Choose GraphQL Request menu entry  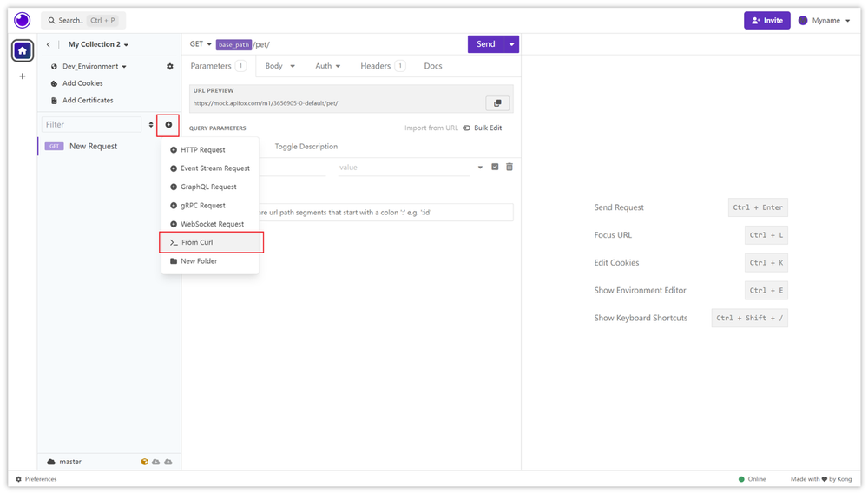pos(210,187)
